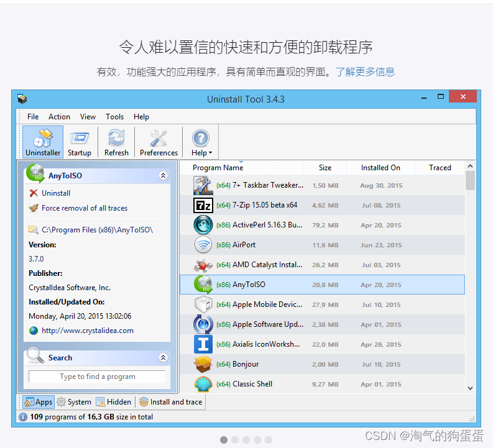The width and height of the screenshot is (493, 448).
Task: Click the Type to find a program field
Action: 97,377
